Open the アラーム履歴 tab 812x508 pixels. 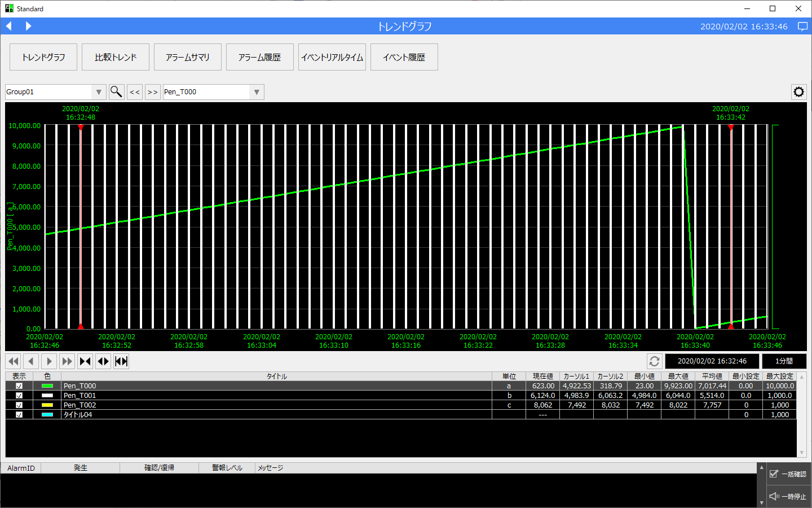click(x=259, y=57)
